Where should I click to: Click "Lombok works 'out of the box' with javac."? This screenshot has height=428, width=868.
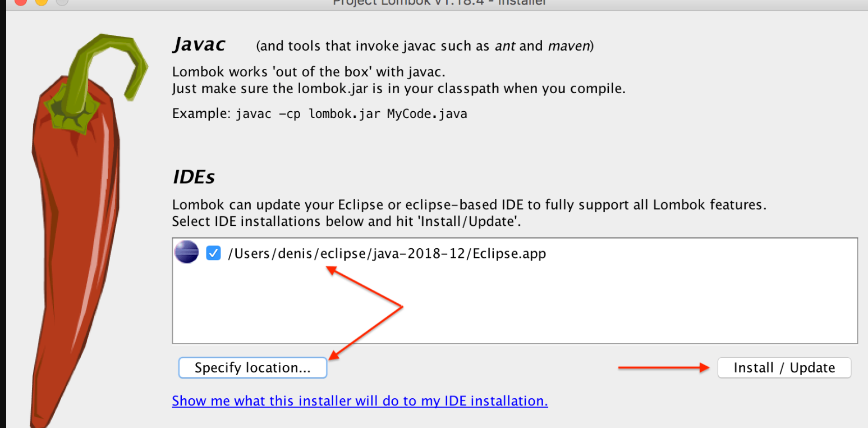309,72
